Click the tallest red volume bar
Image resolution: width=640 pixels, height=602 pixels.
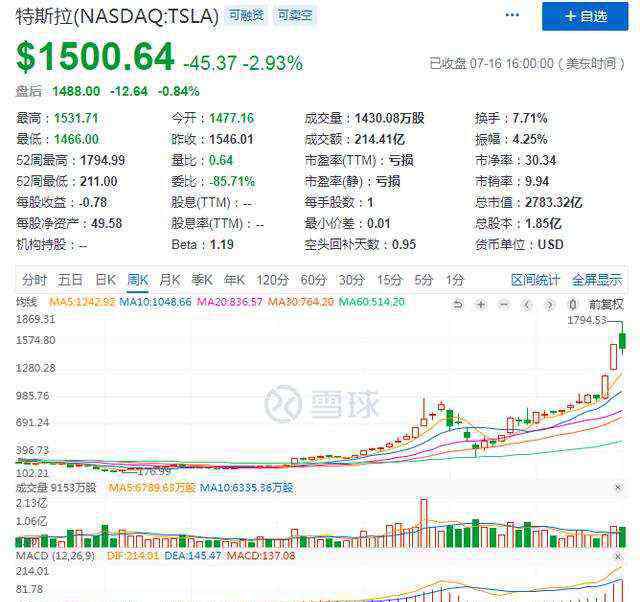(424, 522)
